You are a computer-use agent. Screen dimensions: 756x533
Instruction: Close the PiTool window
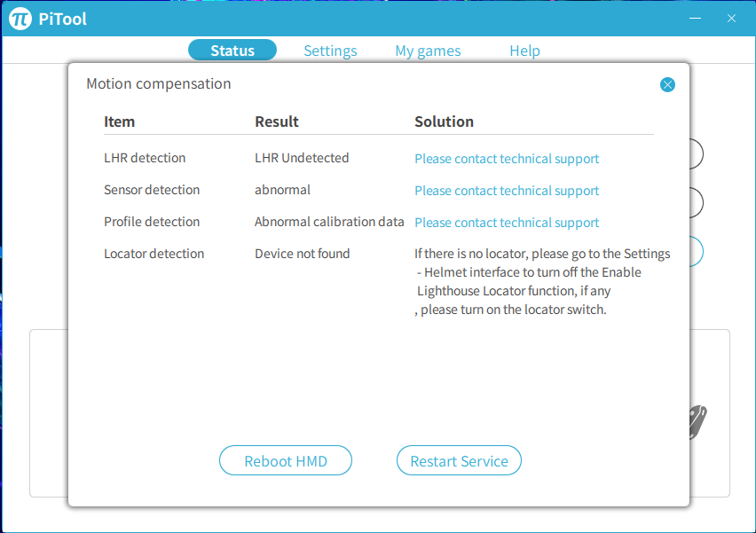click(x=731, y=19)
